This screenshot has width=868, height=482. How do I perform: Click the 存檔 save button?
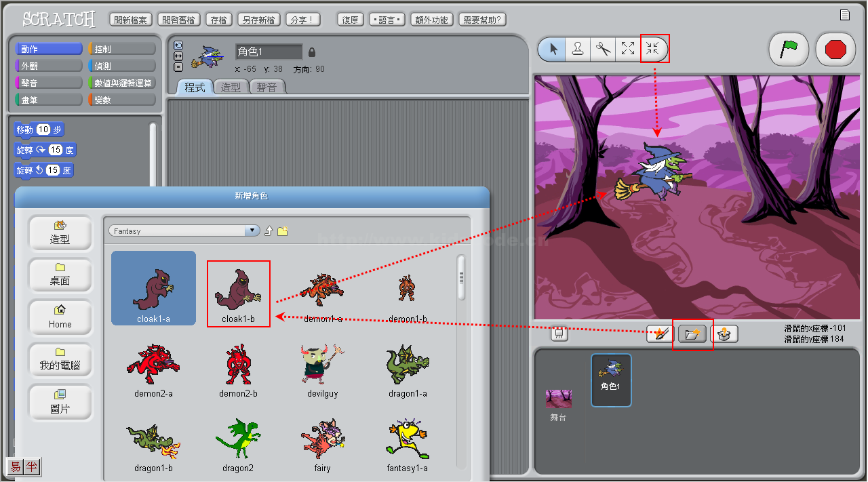coord(218,20)
